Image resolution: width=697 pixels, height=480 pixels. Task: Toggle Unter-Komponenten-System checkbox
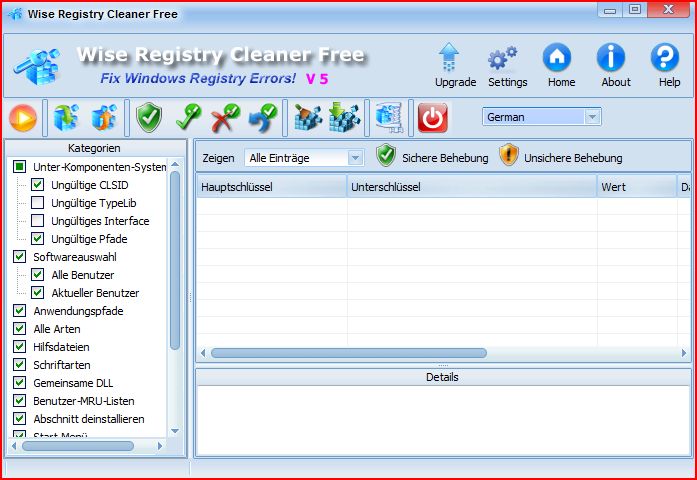coord(20,167)
